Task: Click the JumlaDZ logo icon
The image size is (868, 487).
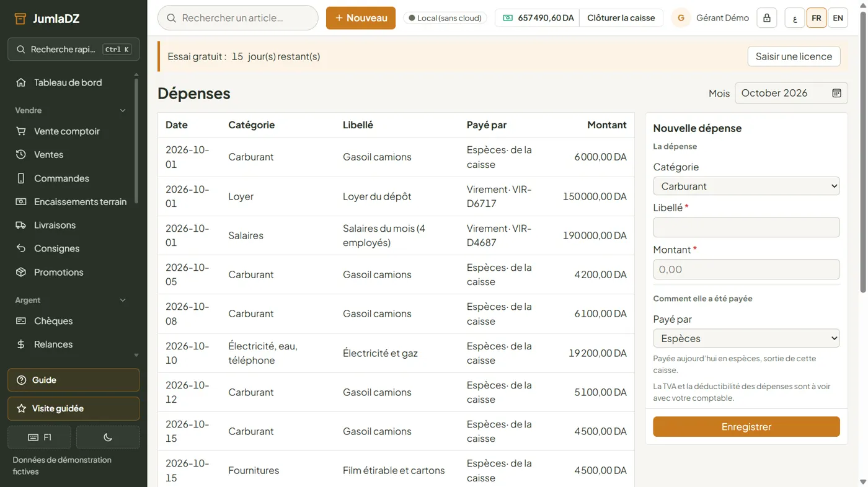Action: click(20, 19)
